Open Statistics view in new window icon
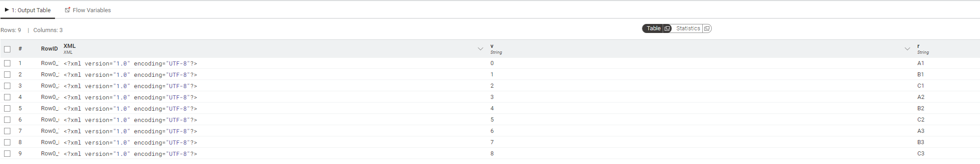The height and width of the screenshot is (164, 980). point(707,28)
